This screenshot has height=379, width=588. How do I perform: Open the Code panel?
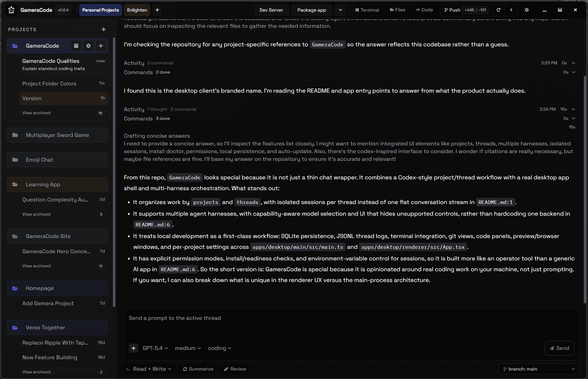point(424,10)
